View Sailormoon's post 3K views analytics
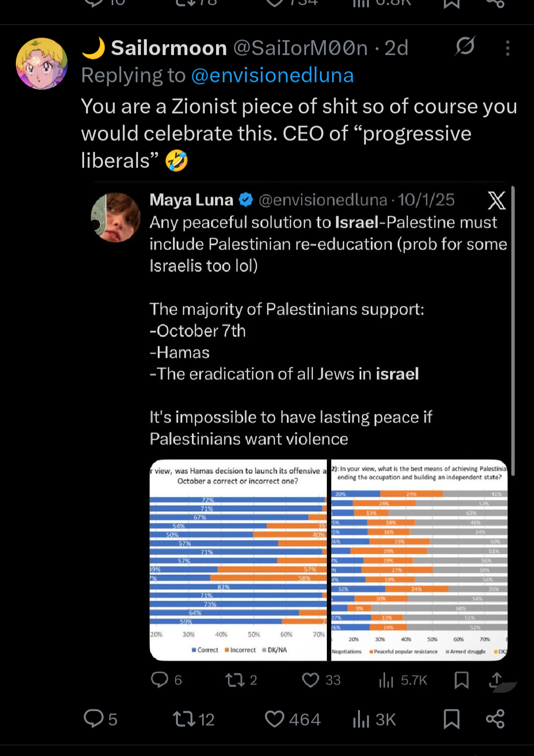 point(362,719)
